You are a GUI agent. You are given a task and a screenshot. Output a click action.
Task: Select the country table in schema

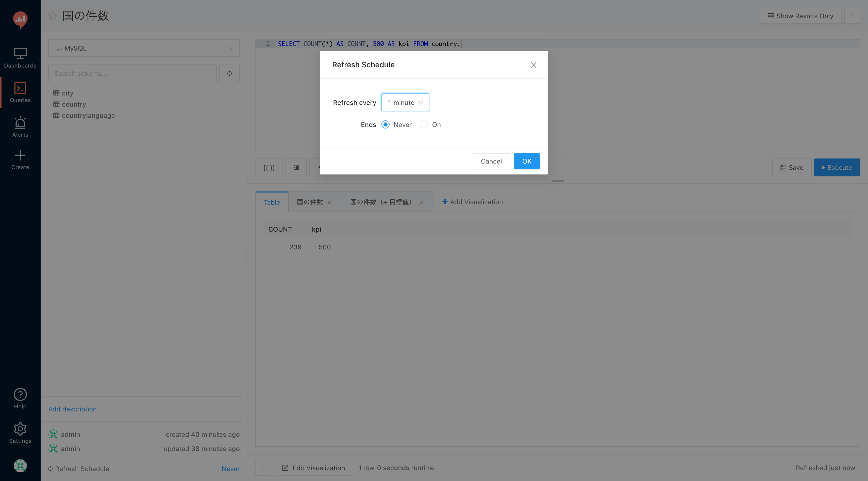point(74,104)
